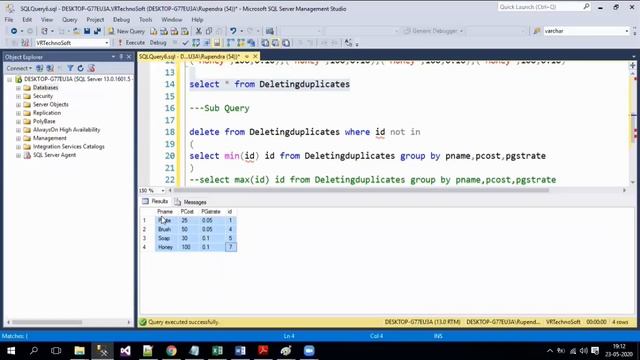Screen dimensions: 640x360
Task: Open Chrome from the taskbar
Action: point(171,351)
